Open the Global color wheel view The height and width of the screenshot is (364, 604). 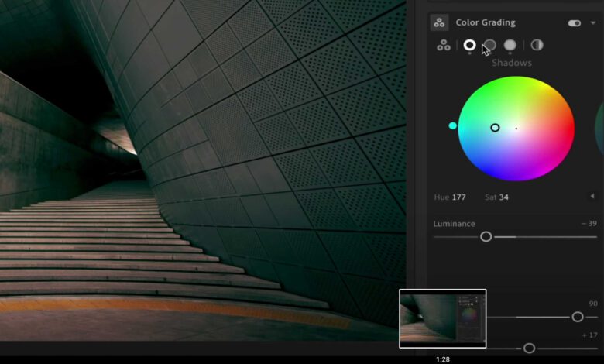[x=537, y=46]
